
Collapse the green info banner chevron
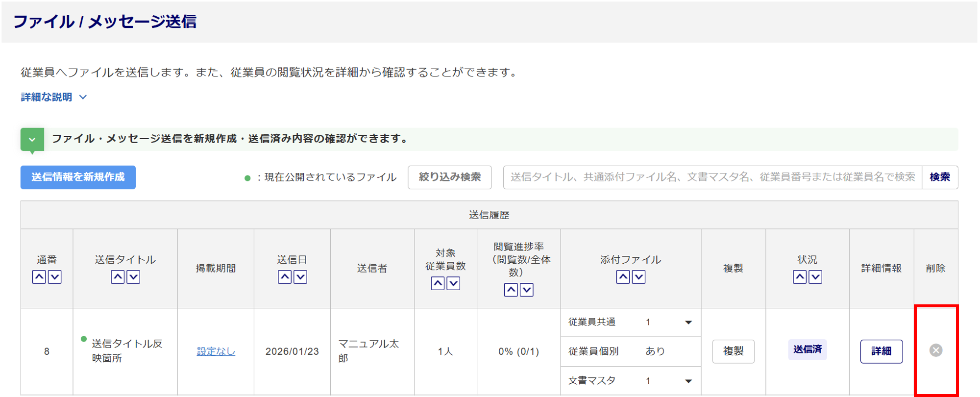pos(32,140)
